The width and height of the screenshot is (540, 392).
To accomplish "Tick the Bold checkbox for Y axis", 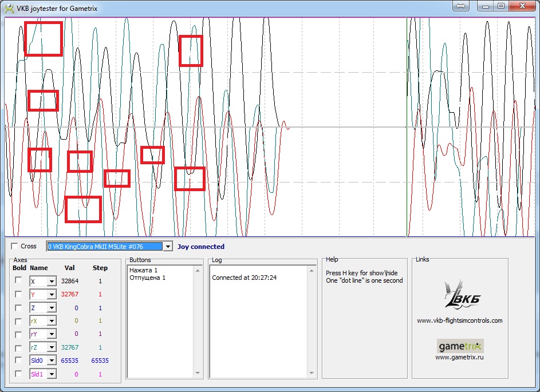I will 18,294.
